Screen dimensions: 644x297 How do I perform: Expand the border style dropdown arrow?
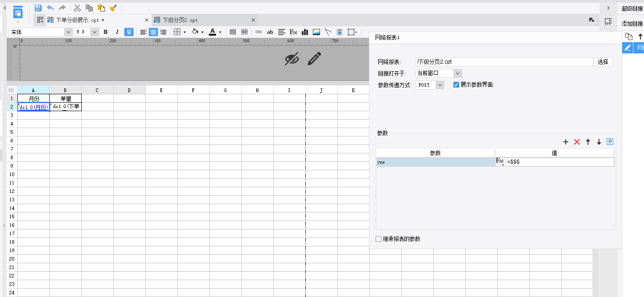[184, 32]
